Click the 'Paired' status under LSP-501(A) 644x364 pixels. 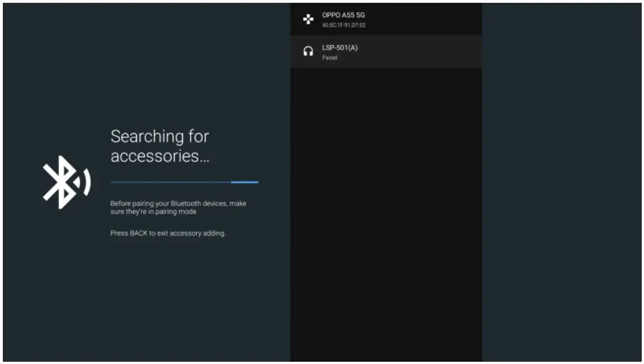pos(330,58)
